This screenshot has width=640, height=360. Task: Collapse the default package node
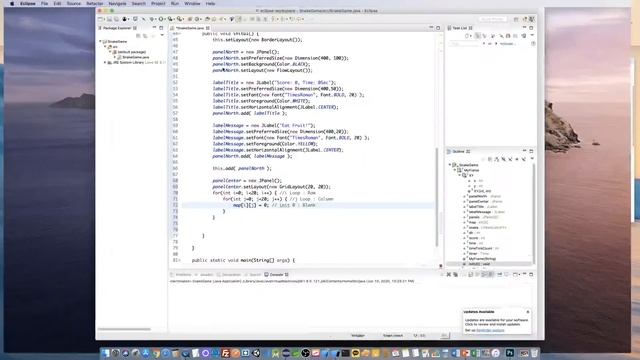(110, 52)
